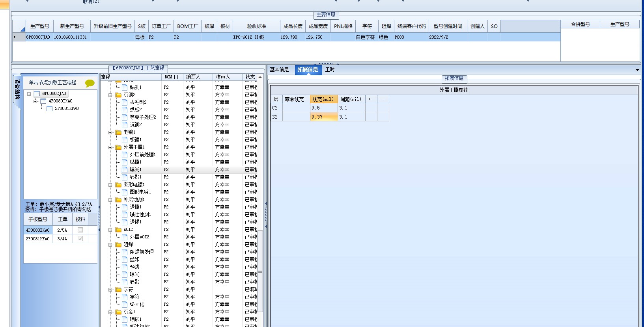The height and width of the screenshot is (327, 644).
Task: Click the plus column header button
Action: coord(371,99)
